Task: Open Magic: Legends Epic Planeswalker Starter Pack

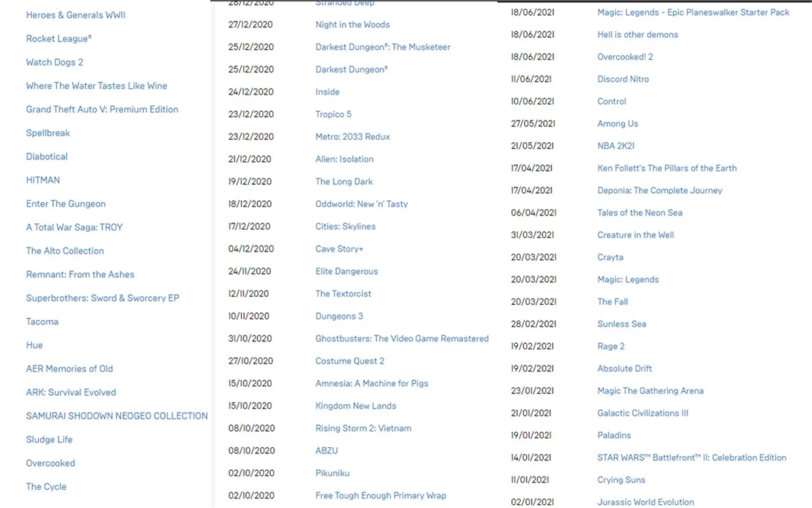Action: [693, 12]
